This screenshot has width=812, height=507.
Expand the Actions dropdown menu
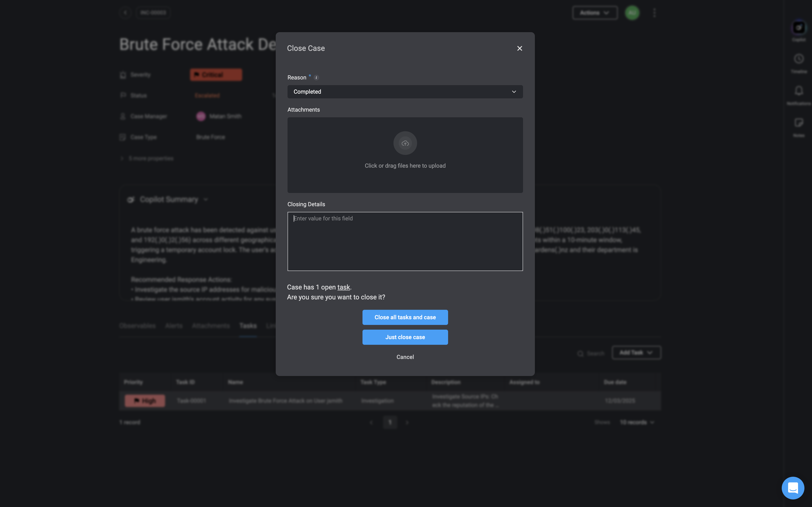pos(594,13)
